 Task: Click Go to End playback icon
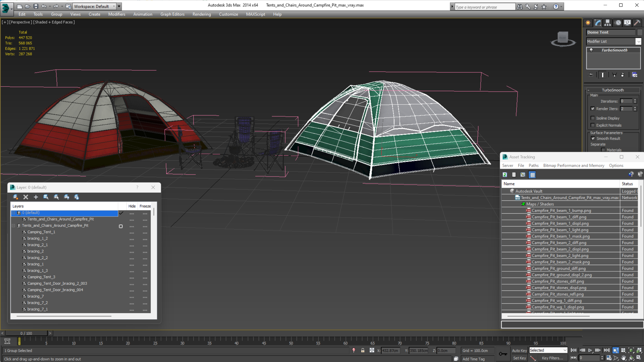tap(606, 350)
